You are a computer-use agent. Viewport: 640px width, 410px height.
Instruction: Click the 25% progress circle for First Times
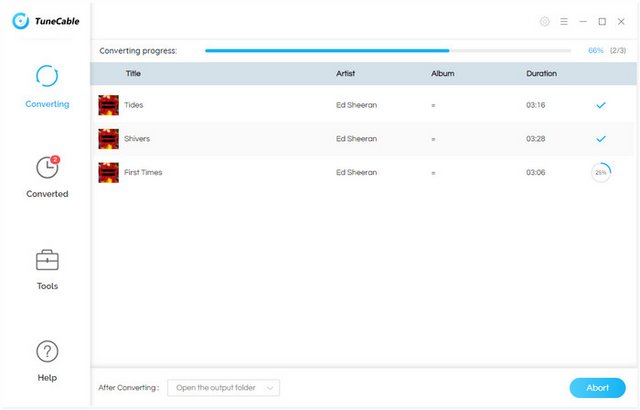click(x=601, y=173)
